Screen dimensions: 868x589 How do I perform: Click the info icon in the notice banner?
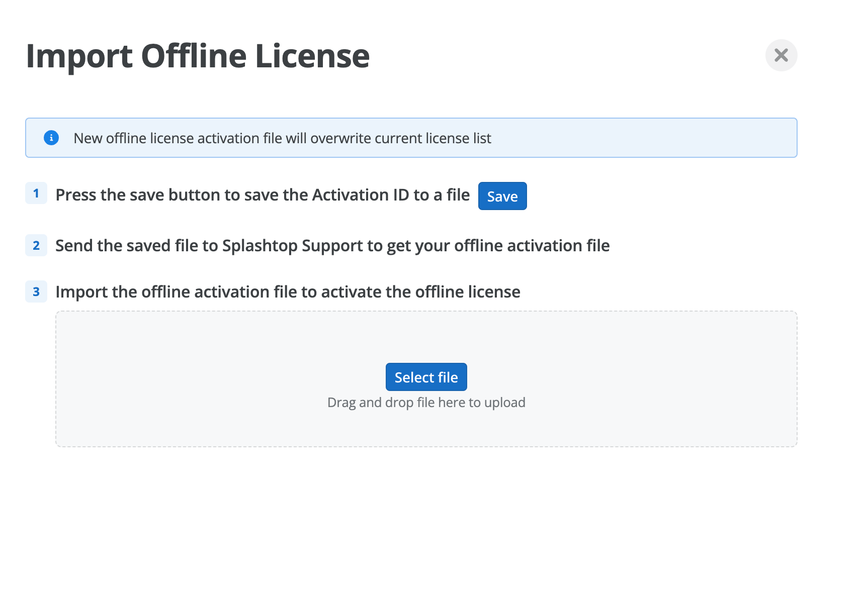click(51, 138)
